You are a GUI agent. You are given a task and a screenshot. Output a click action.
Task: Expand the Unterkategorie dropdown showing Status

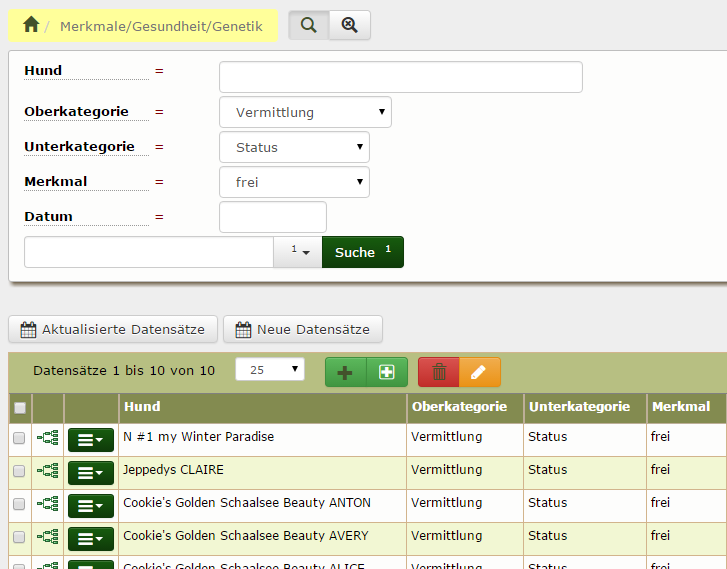294,147
